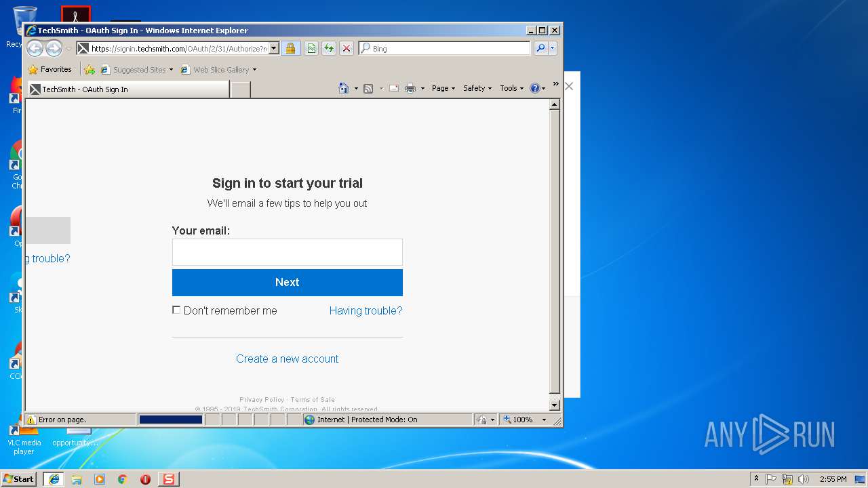Click the security padlock icon in address bar
Viewport: 868px width, 488px height.
pyautogui.click(x=290, y=48)
